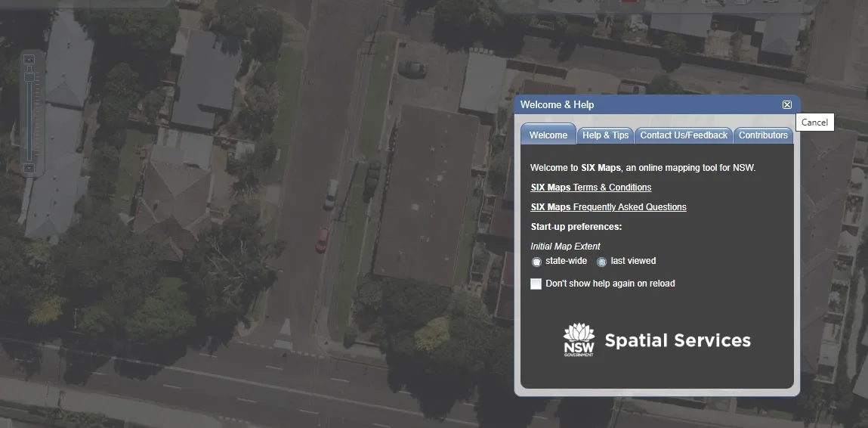Open the Help & Tips tab

pos(606,135)
